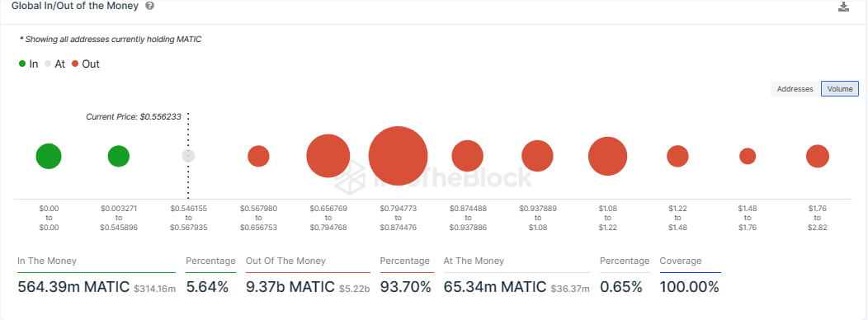Toggle the green In legend item
Image resolution: width=868 pixels, height=320 pixels.
pyautogui.click(x=28, y=64)
